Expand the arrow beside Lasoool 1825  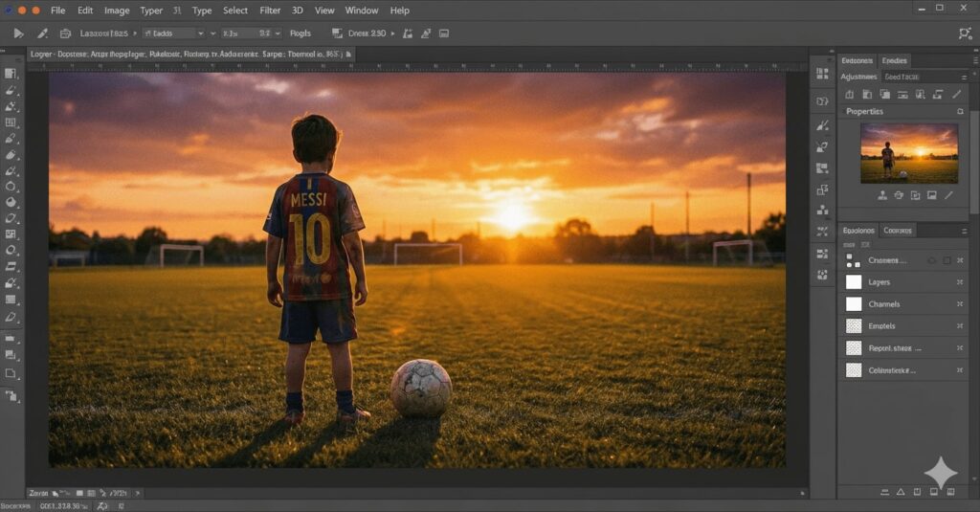point(134,33)
